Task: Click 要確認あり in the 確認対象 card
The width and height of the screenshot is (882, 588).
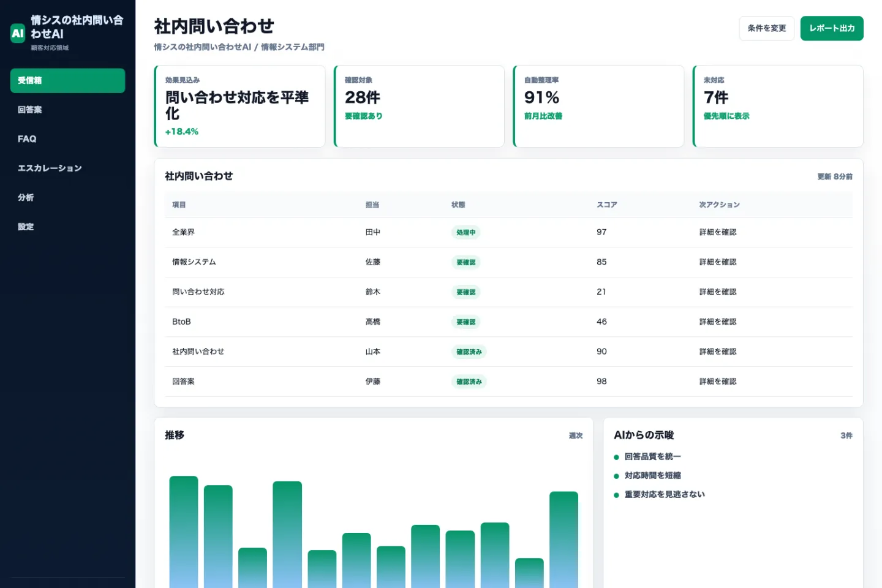Action: [x=364, y=116]
